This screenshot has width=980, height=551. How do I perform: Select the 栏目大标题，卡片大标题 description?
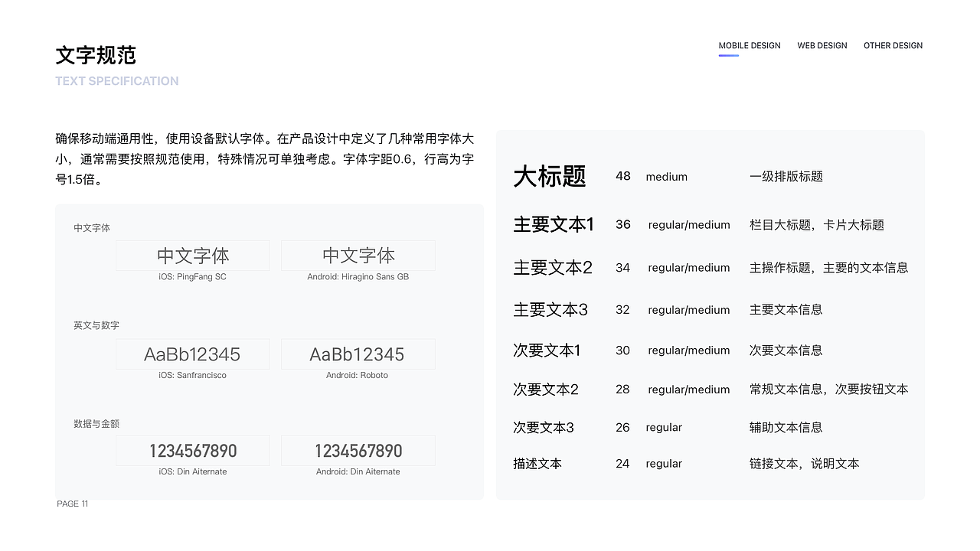click(817, 225)
